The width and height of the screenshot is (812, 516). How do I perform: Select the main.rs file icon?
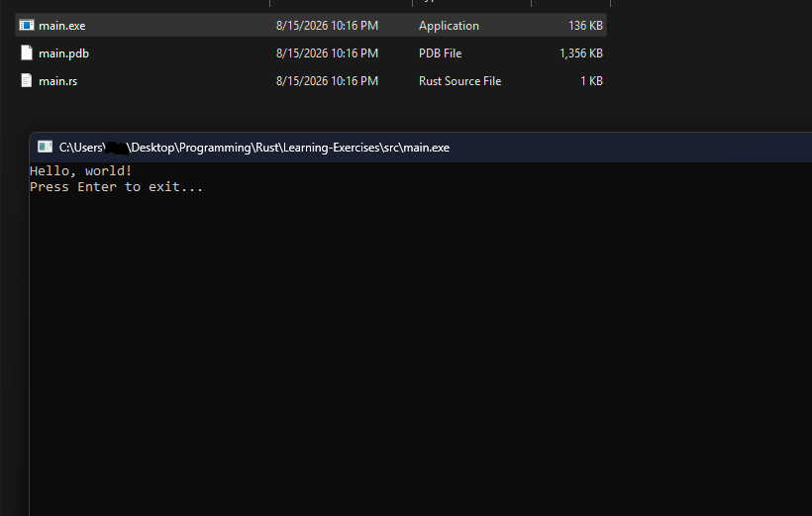click(27, 81)
